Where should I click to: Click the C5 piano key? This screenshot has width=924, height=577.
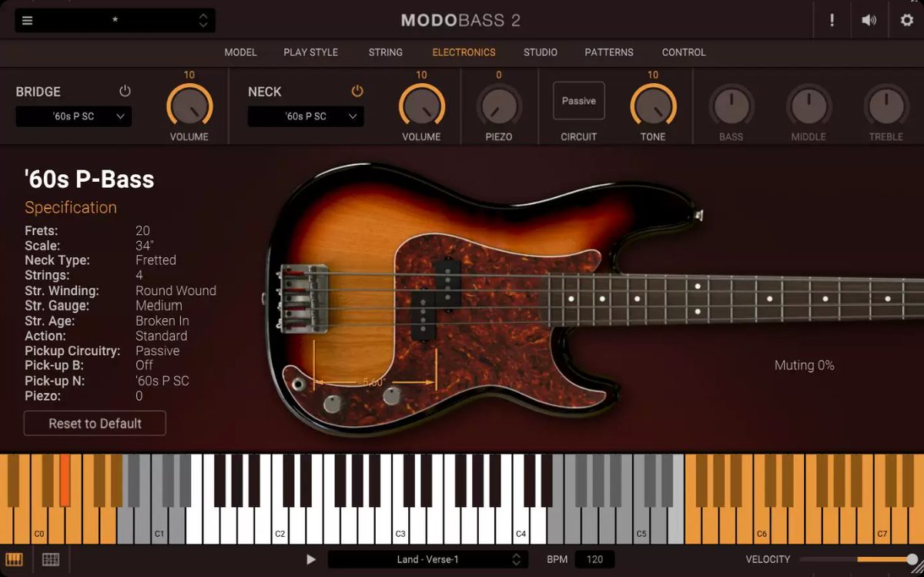[x=641, y=525]
